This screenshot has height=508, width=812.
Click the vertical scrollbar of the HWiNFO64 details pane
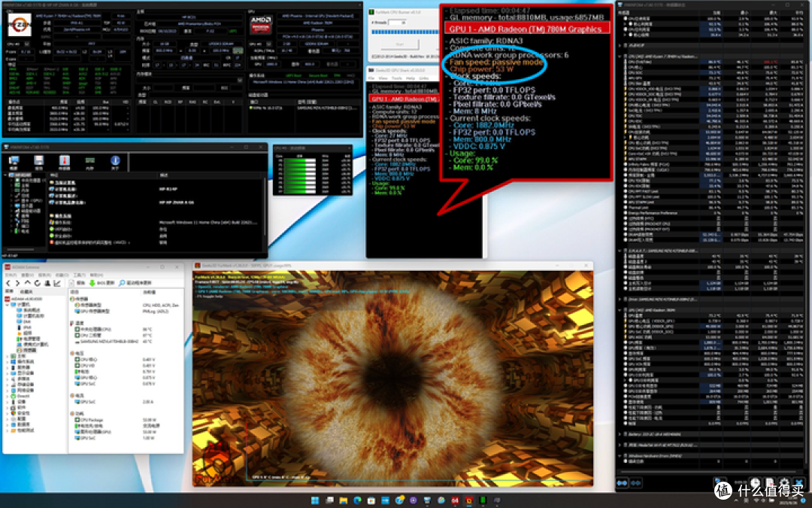tap(265, 206)
